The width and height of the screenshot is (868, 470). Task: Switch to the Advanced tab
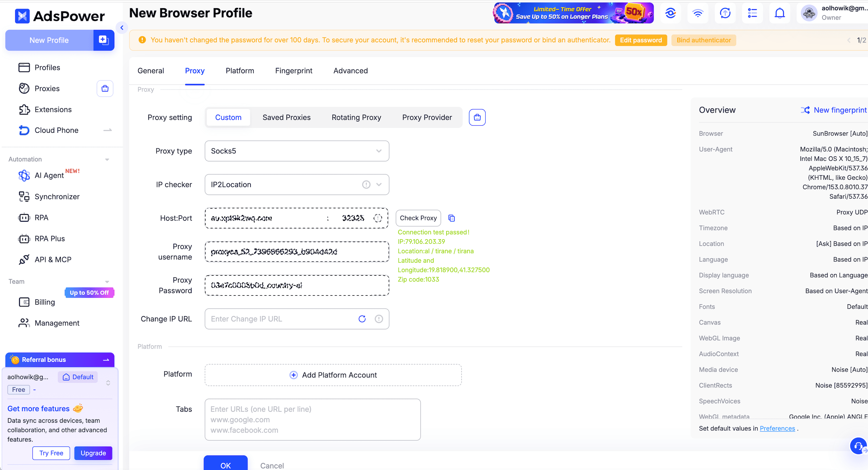pyautogui.click(x=350, y=71)
